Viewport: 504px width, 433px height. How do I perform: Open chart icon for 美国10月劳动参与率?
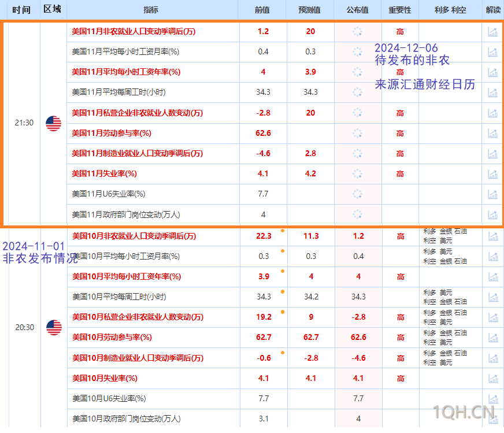493,338
